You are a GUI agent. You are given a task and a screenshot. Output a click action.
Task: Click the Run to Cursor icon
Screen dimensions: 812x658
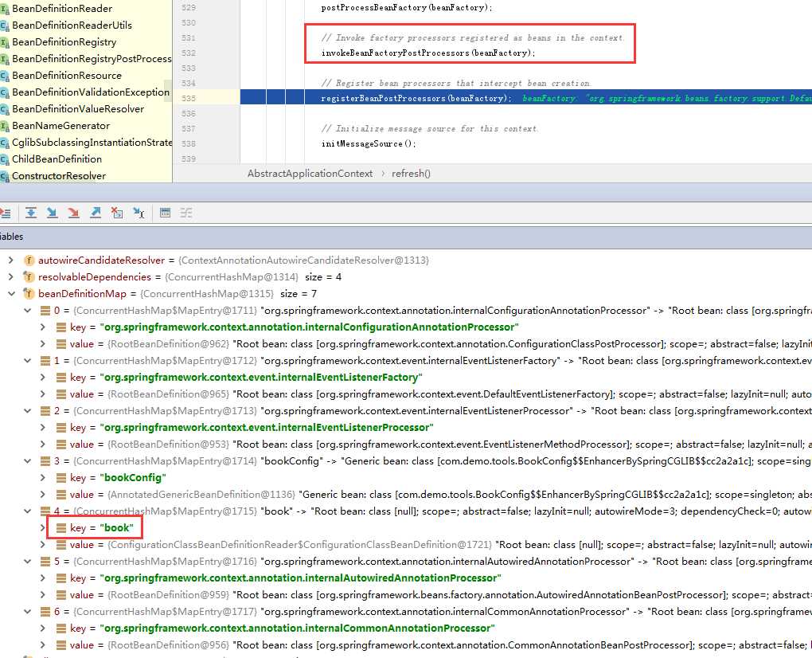click(139, 213)
